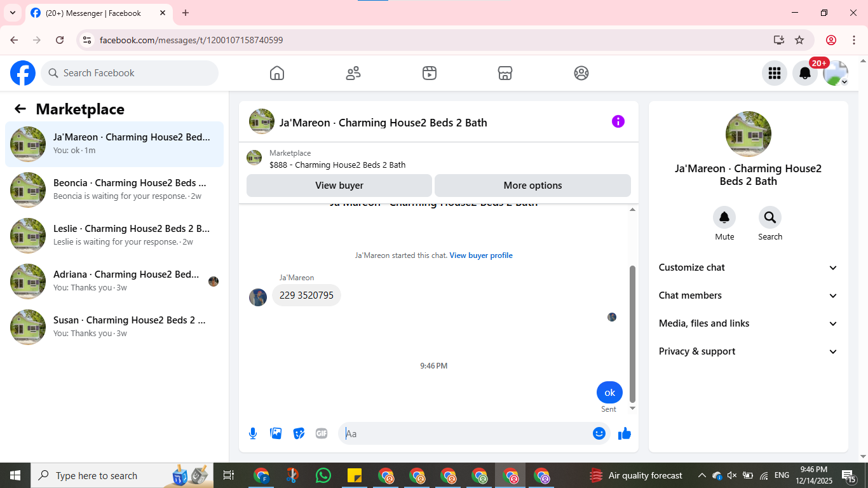868x488 pixels.
Task: Open the account profile dropdown
Action: coord(836,73)
